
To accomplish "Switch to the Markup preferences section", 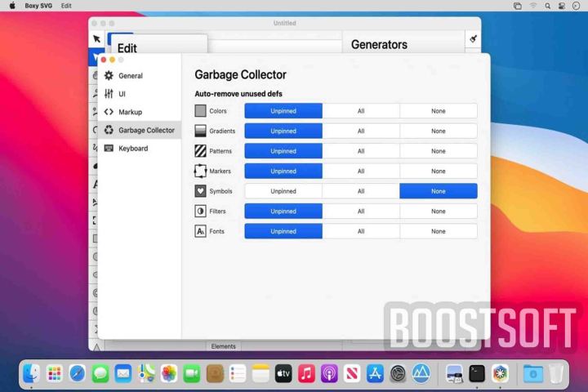I will [139, 112].
